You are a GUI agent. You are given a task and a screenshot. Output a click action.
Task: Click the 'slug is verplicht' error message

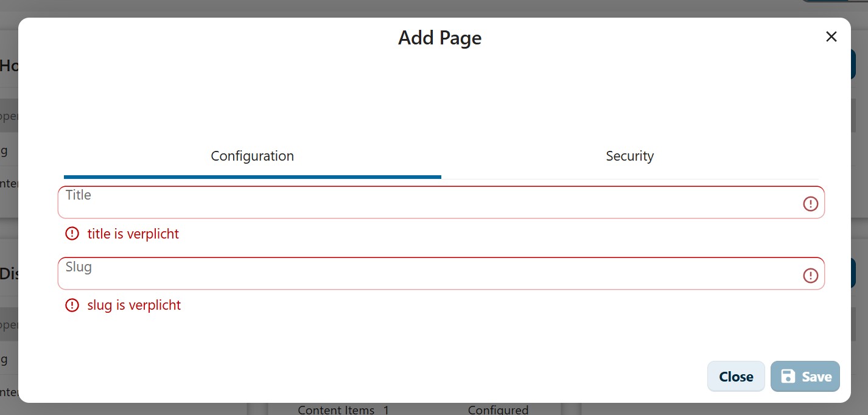[134, 305]
